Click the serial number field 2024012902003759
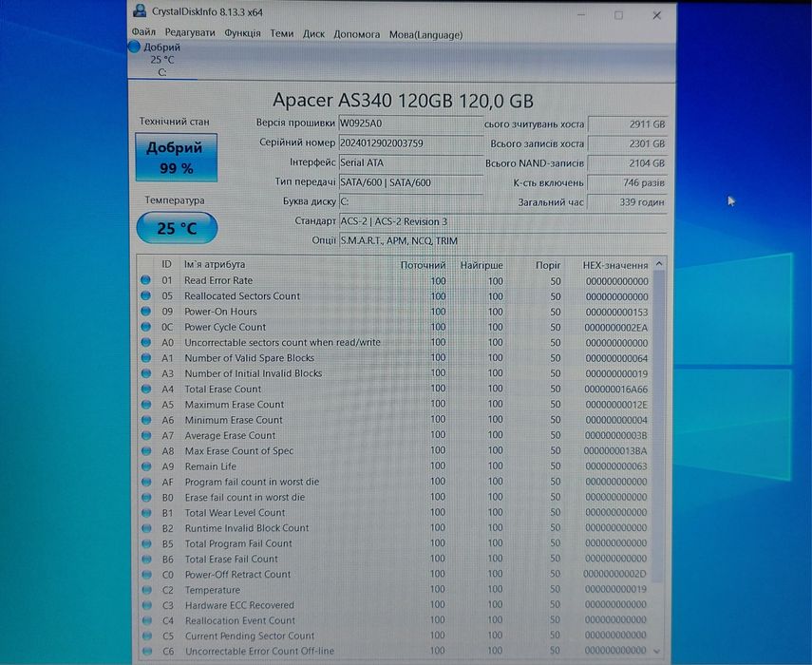This screenshot has height=665, width=812. (410, 142)
